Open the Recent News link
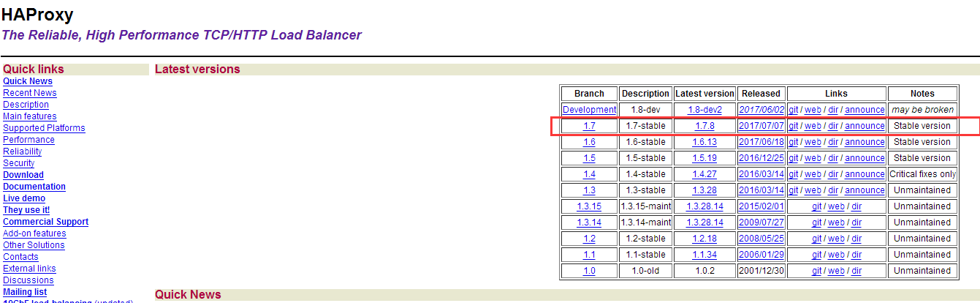Viewport: 980px width, 303px height. (x=30, y=93)
